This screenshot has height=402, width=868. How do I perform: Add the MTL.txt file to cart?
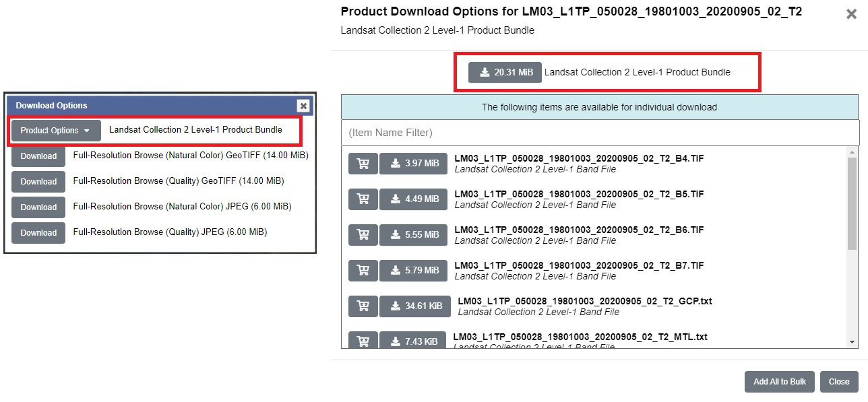pyautogui.click(x=363, y=341)
